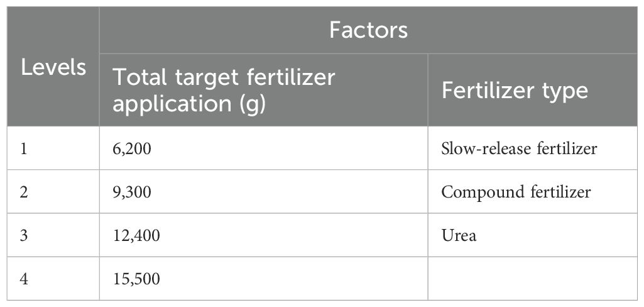This screenshot has height=307, width=644.
Task: Select the Levels column header
Action: tap(53, 67)
